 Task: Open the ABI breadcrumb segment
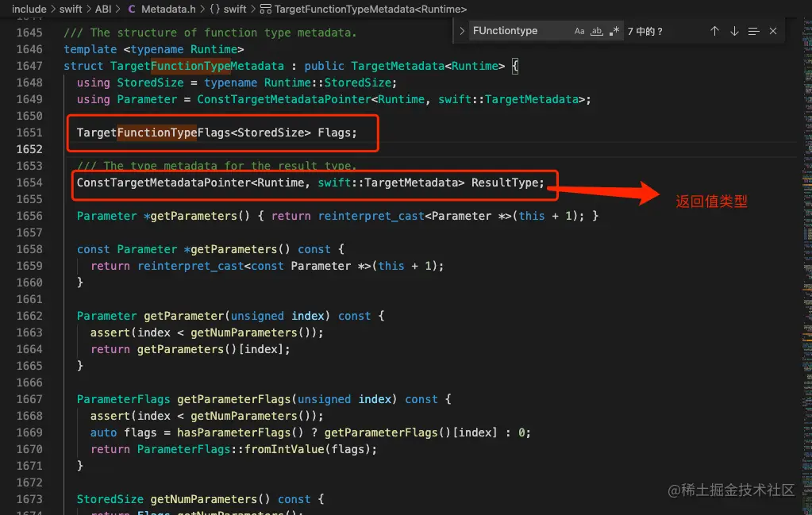103,9
